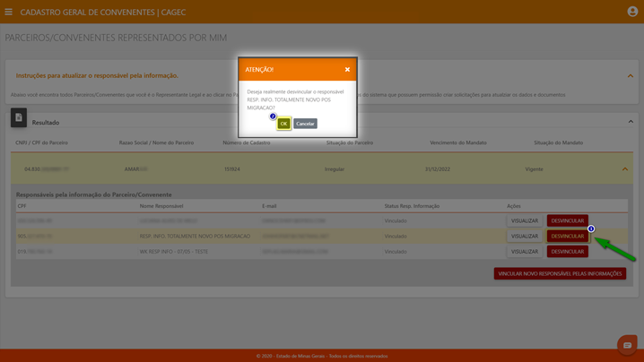The width and height of the screenshot is (644, 362).
Task: Open the user profile account icon
Action: (632, 12)
